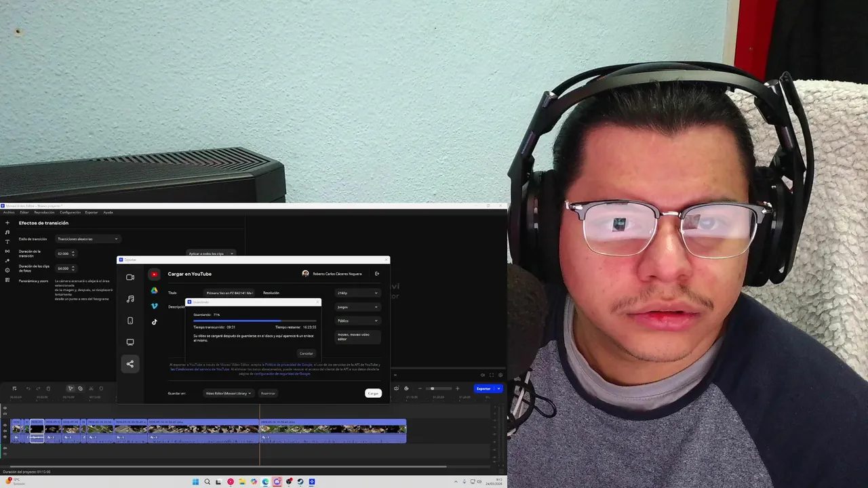The image size is (868, 488).
Task: Open the share online export tab
Action: [130, 364]
